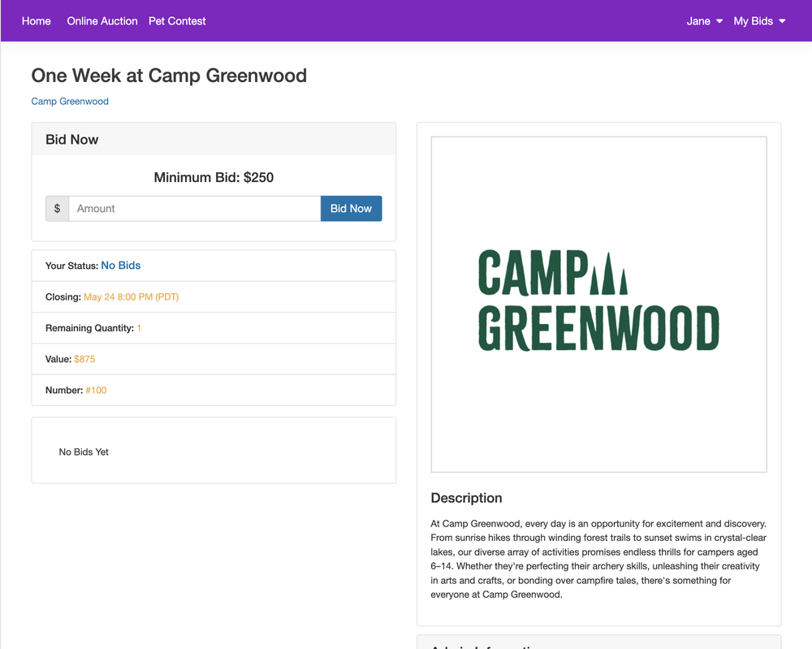Screen dimensions: 812x649
Task: Follow the Camp Greenwood link under title
Action: pos(70,102)
